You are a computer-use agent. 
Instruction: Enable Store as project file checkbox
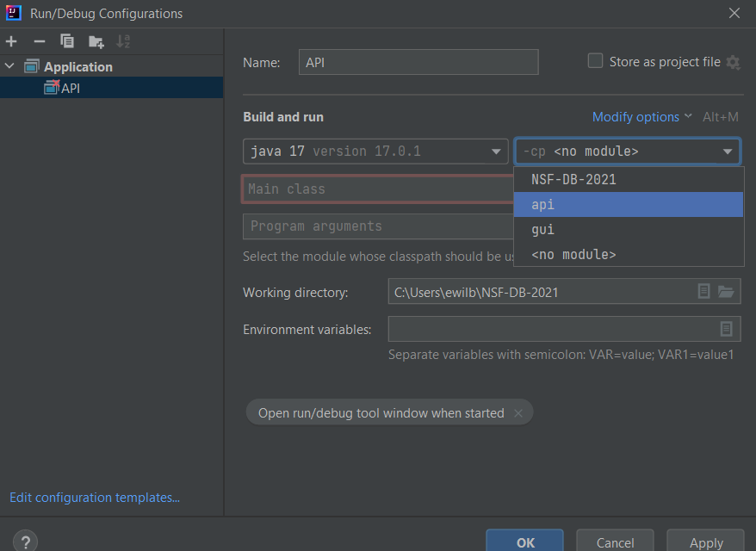click(595, 61)
